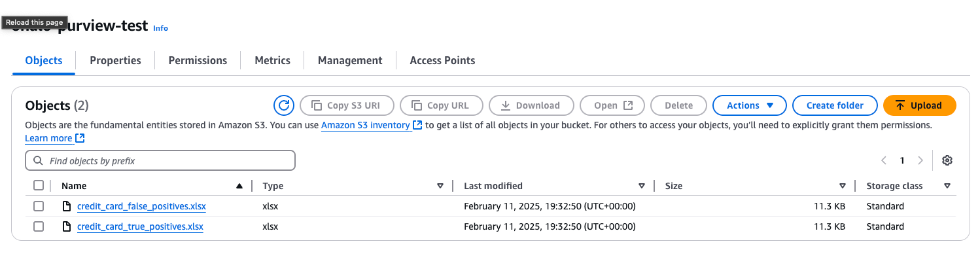Viewport: 980px width, 267px height.
Task: Select all objects header checkbox
Action: click(x=39, y=186)
